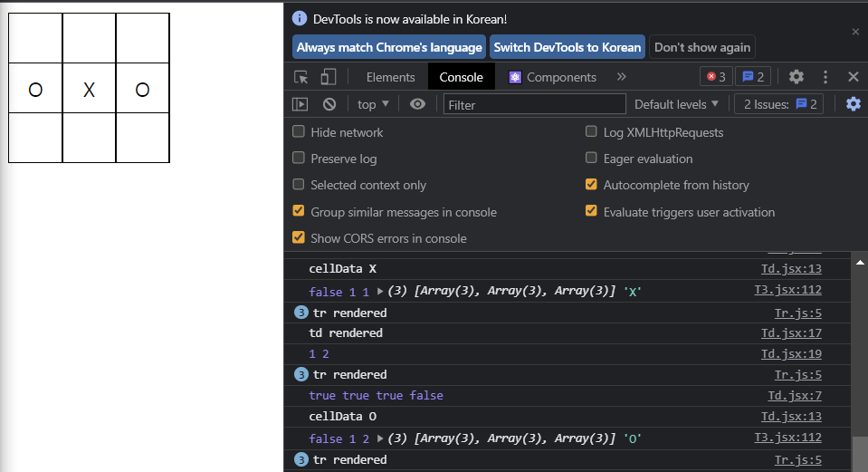Open Td.jsx:13 link beside cellData O
Screen dimensions: 868x472
[x=791, y=417]
